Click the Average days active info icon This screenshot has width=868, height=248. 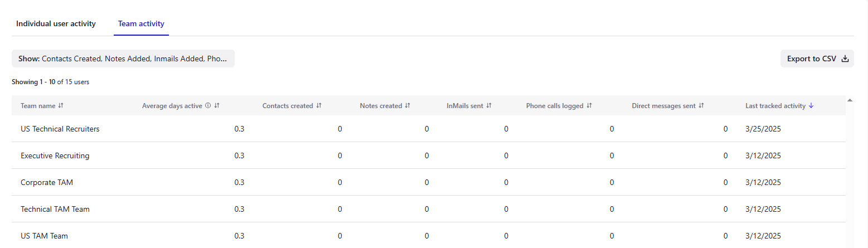click(x=208, y=106)
